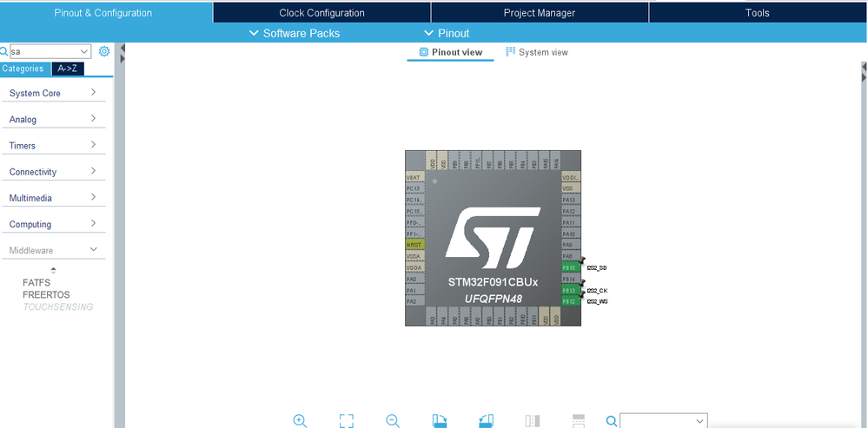Expand the Connectivity category
Screen dimensions: 868x428
pyautogui.click(x=53, y=171)
